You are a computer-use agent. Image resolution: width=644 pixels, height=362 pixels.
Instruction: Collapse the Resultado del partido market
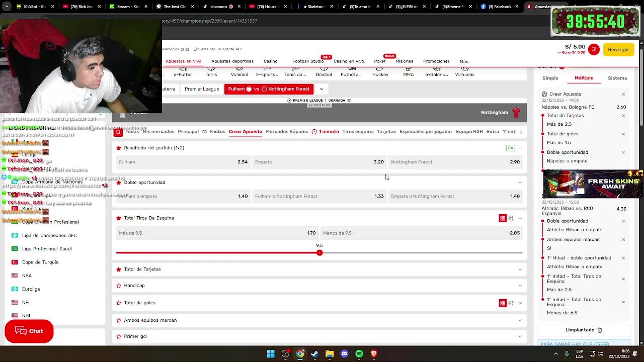520,148
